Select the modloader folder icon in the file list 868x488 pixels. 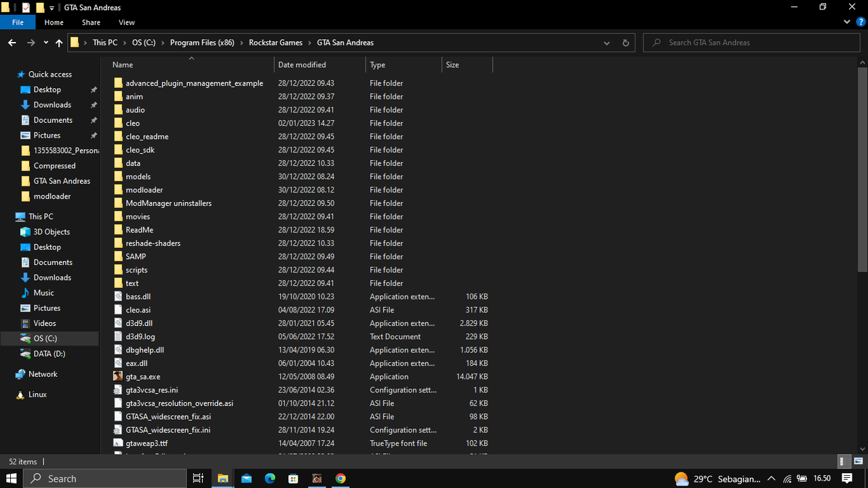coord(118,190)
